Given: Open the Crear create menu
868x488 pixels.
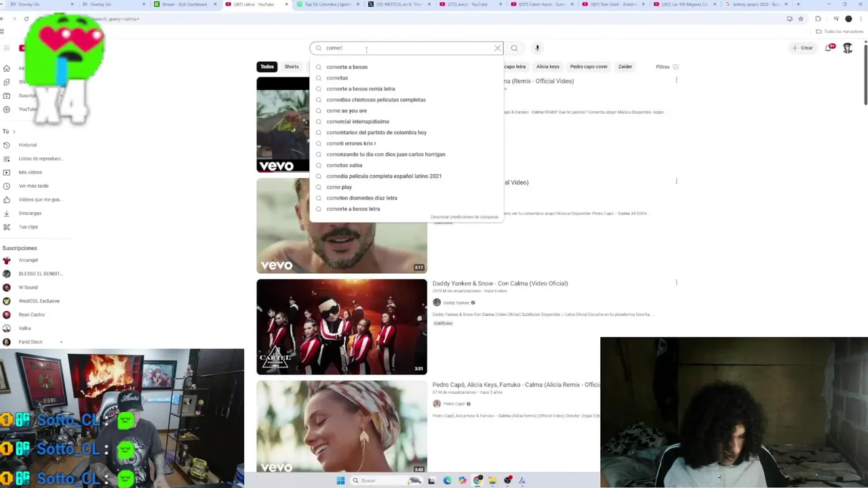Looking at the screenshot, I should [802, 48].
